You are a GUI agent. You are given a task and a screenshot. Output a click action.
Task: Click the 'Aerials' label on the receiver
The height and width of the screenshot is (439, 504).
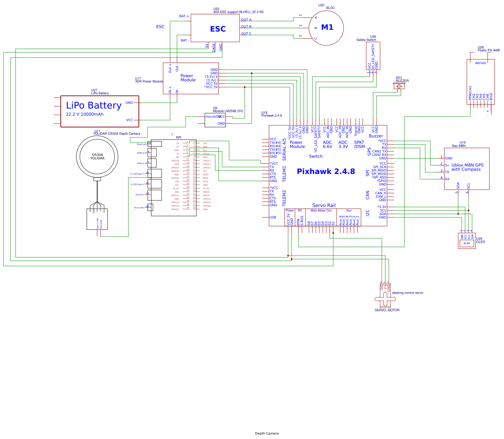[481, 63]
